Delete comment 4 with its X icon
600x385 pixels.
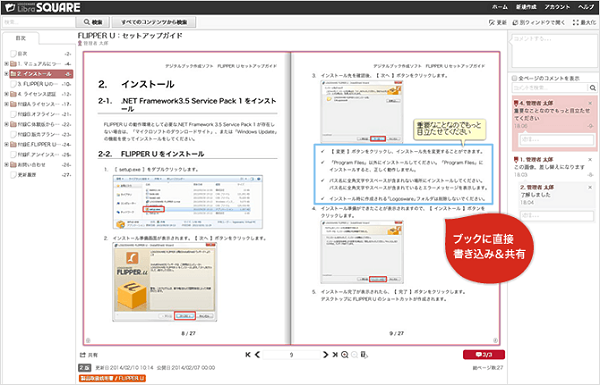[x=590, y=103]
